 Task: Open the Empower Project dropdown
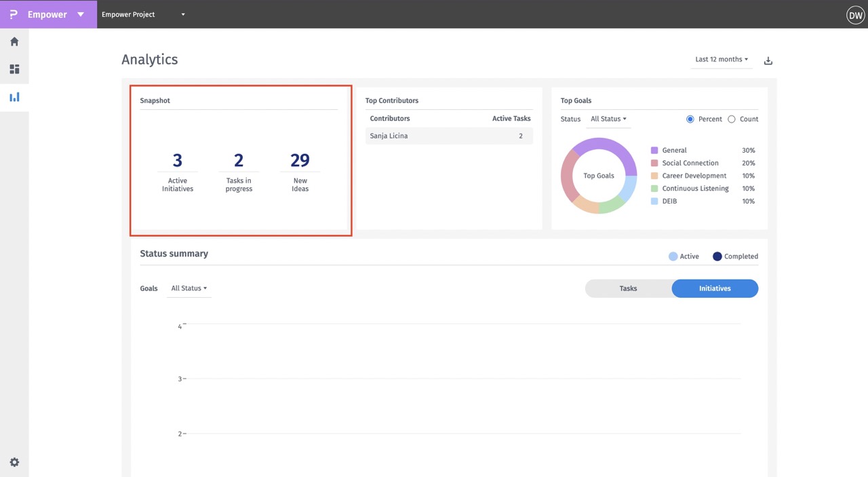143,14
